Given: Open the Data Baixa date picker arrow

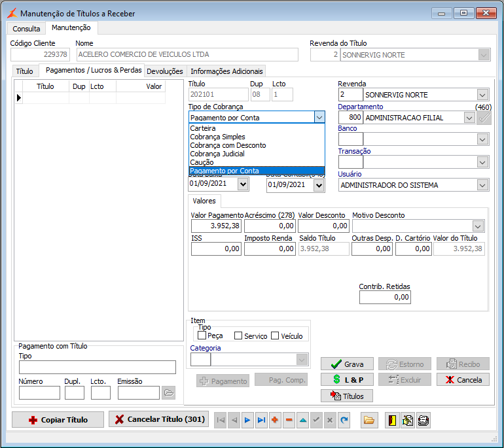Looking at the screenshot, I should (x=243, y=184).
